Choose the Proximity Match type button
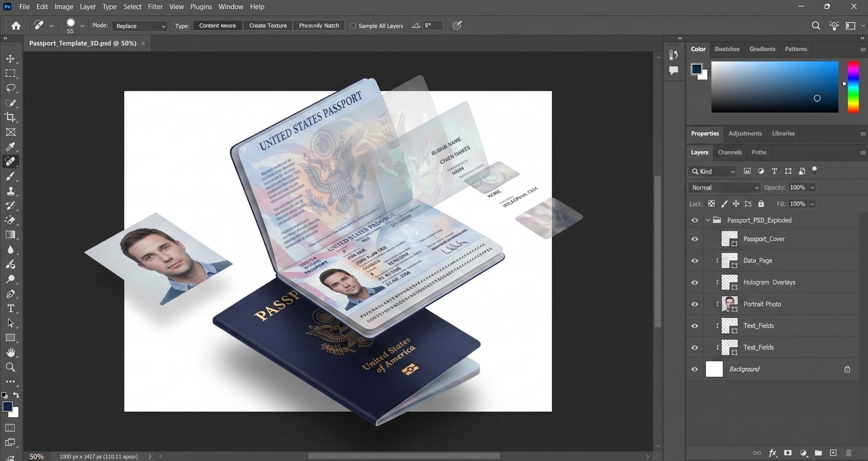 [x=319, y=26]
